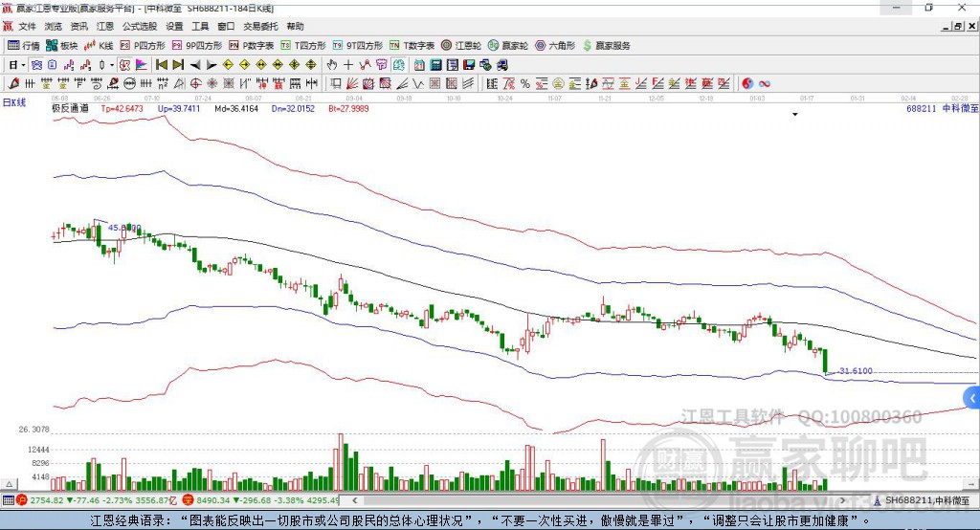This screenshot has height=530, width=980.
Task: Open the T四方形 tool
Action: click(303, 46)
